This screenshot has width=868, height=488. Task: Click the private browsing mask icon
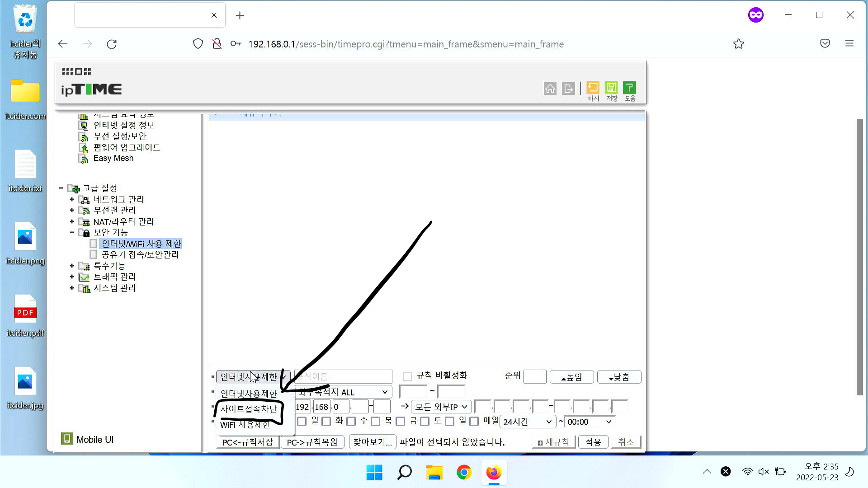[756, 15]
